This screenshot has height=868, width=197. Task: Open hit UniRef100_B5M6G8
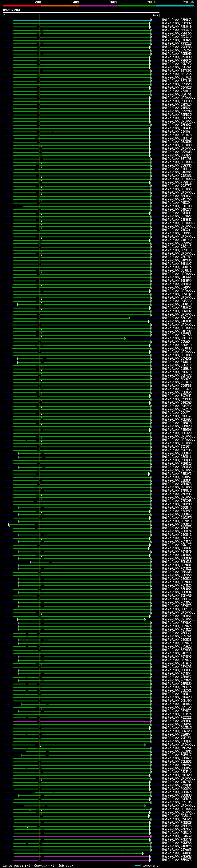point(177,562)
